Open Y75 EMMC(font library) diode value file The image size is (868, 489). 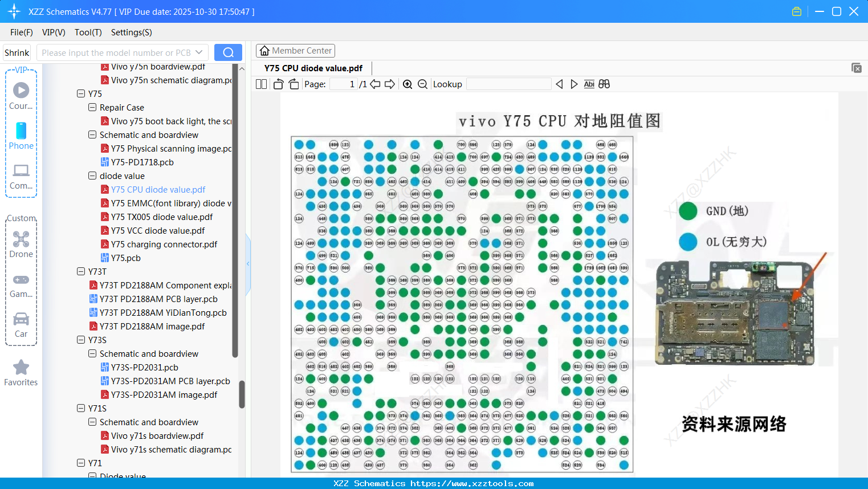coord(166,203)
